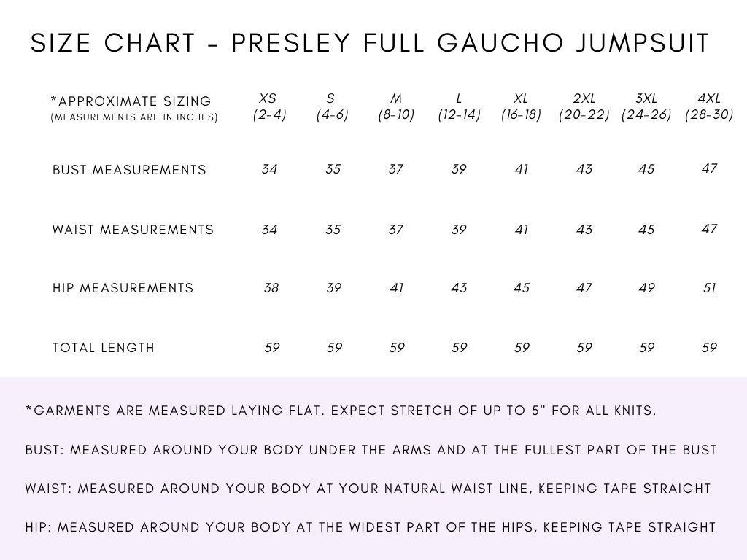Select the 3XL (24-26) size column header

[x=646, y=106]
